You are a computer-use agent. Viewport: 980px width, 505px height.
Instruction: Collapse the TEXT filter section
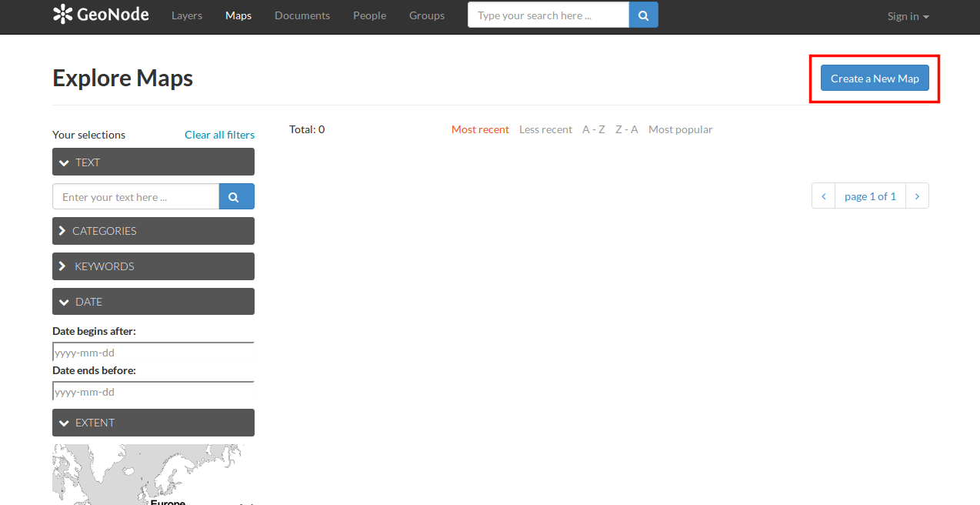pos(153,162)
